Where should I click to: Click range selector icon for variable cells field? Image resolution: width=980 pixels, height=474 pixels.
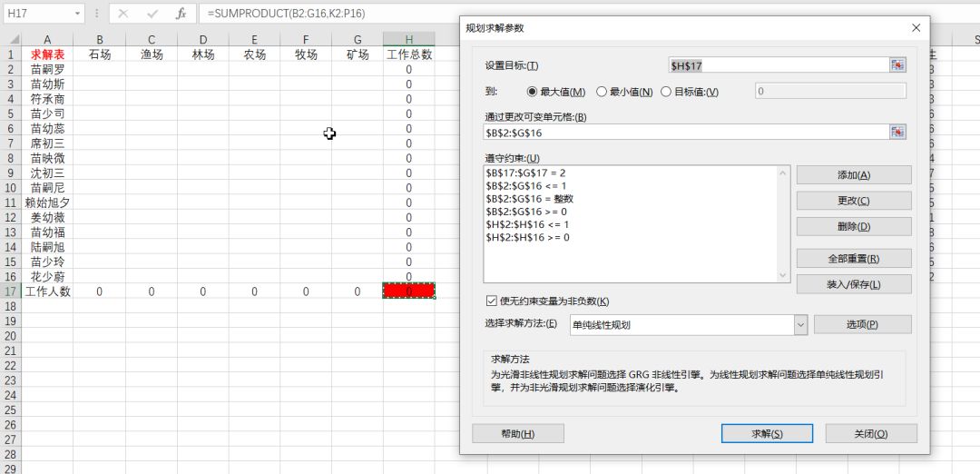pyautogui.click(x=898, y=132)
